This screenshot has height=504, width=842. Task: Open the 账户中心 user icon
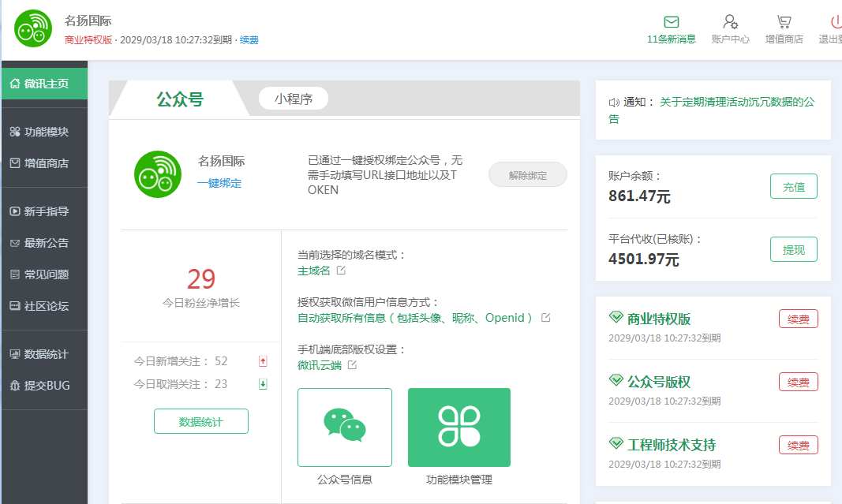tap(730, 21)
